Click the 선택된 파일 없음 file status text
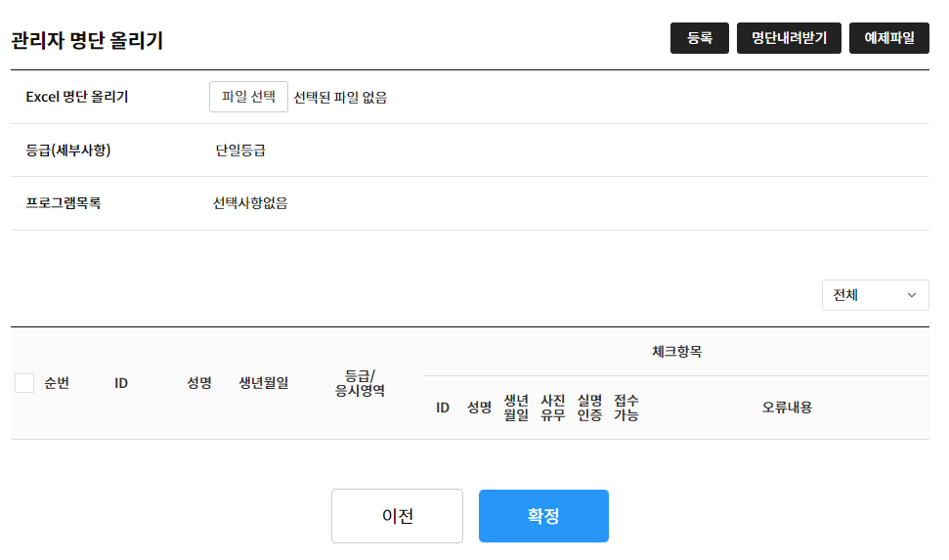949x560 pixels. pyautogui.click(x=340, y=98)
